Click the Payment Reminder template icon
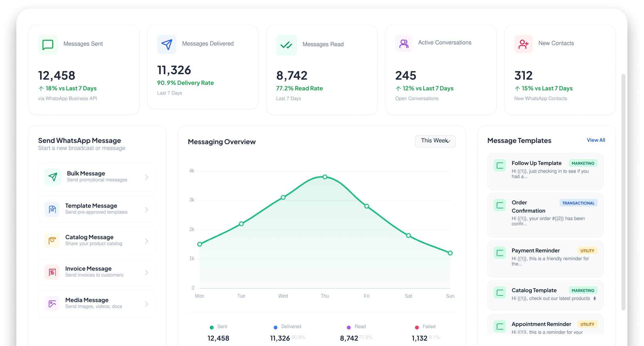The width and height of the screenshot is (644, 346). 500,253
